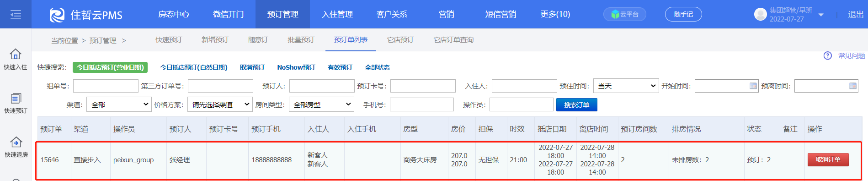This screenshot has height=181, width=868.
Task: Click the red 取消订单 button
Action: click(x=828, y=159)
